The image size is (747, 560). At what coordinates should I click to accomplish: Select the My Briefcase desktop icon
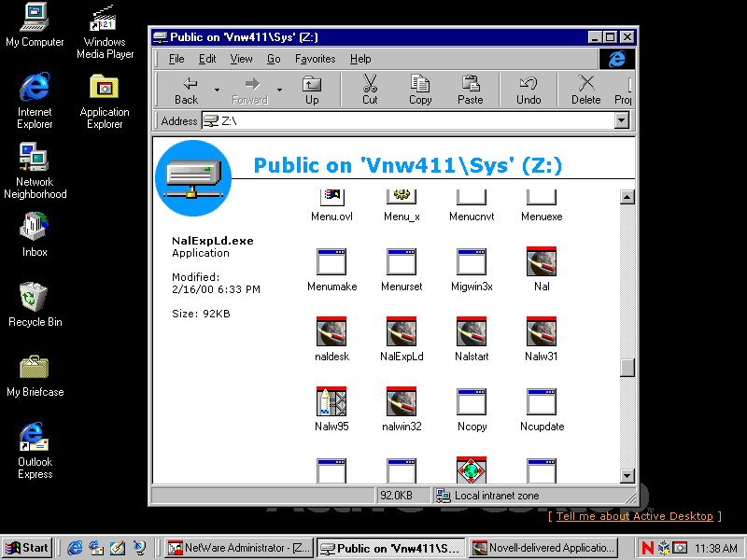(x=35, y=375)
